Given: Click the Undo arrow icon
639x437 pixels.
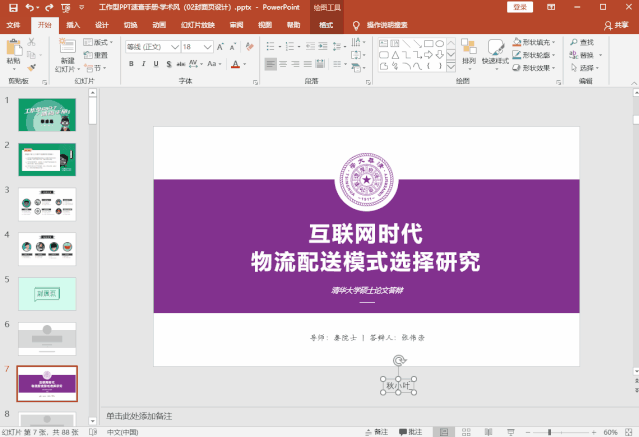Looking at the screenshot, I should [x=30, y=7].
